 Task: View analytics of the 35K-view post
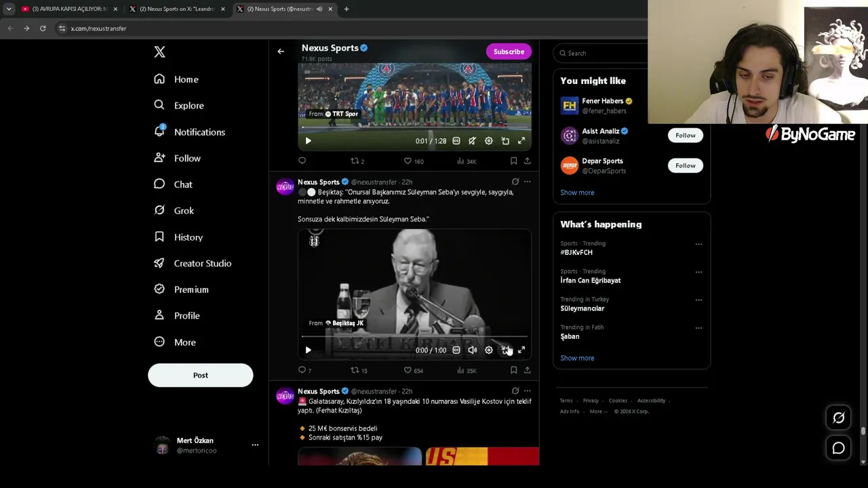[467, 371]
